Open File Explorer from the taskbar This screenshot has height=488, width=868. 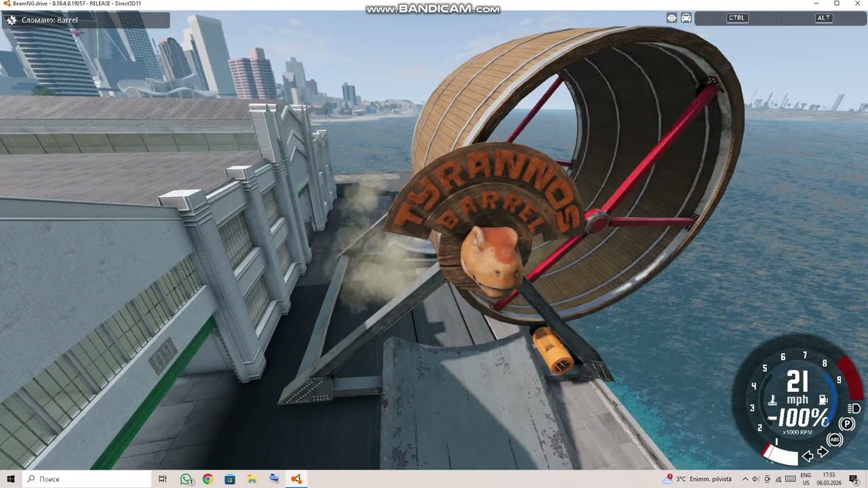[252, 479]
